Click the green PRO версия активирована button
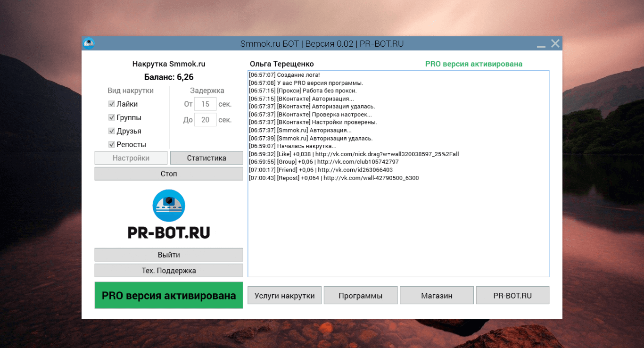Viewport: 644px width, 348px height. pyautogui.click(x=169, y=296)
